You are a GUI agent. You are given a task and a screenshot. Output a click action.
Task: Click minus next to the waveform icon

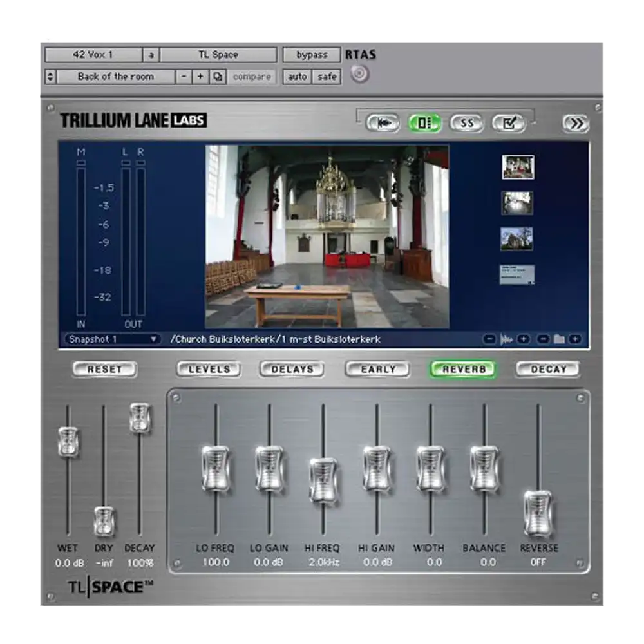[x=489, y=339]
